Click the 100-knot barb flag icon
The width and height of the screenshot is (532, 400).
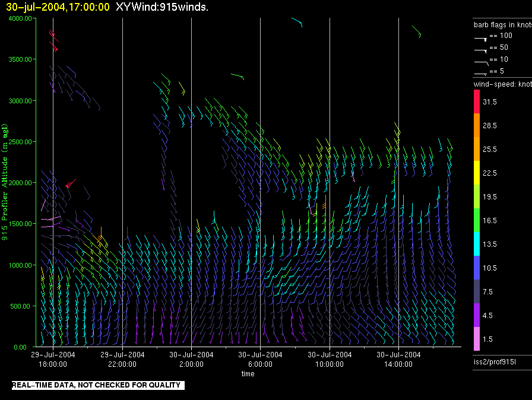(481, 39)
